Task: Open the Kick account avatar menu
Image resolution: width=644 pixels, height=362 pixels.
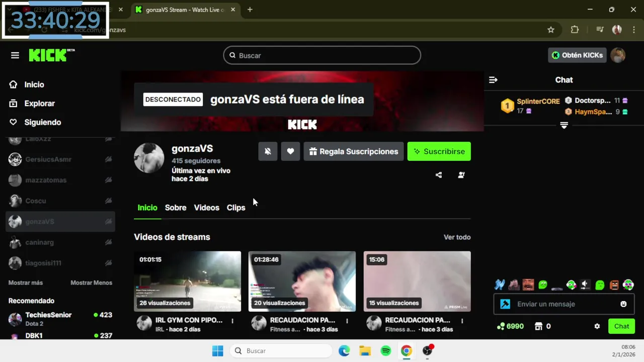Action: 618,55
